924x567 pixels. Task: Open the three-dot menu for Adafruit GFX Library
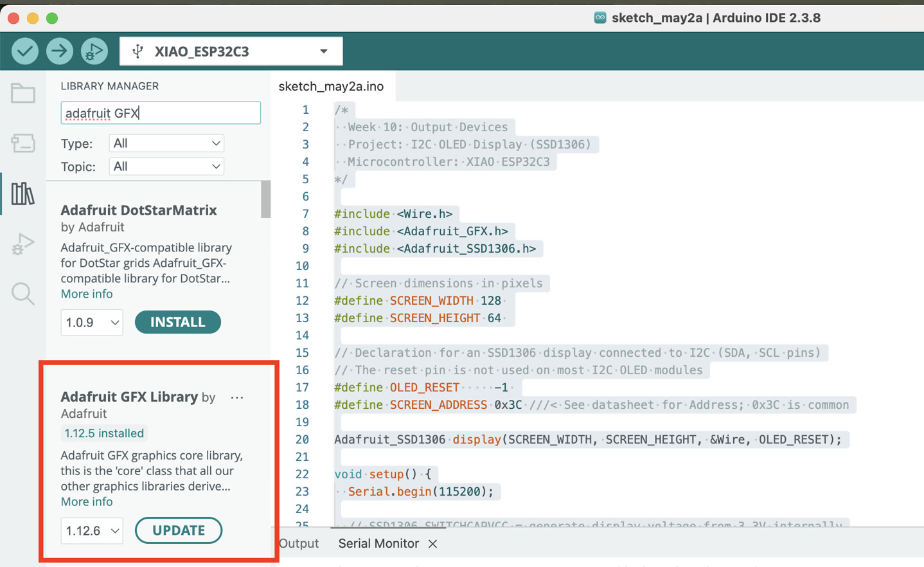237,397
